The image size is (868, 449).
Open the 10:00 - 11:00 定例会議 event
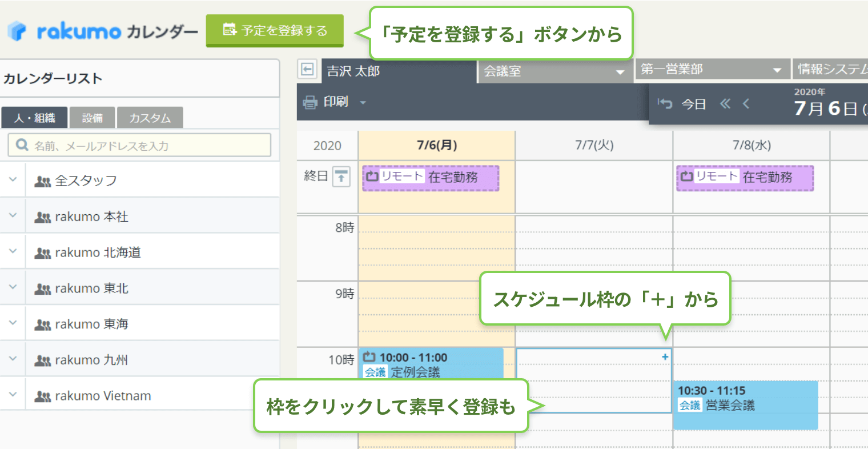[x=431, y=364]
